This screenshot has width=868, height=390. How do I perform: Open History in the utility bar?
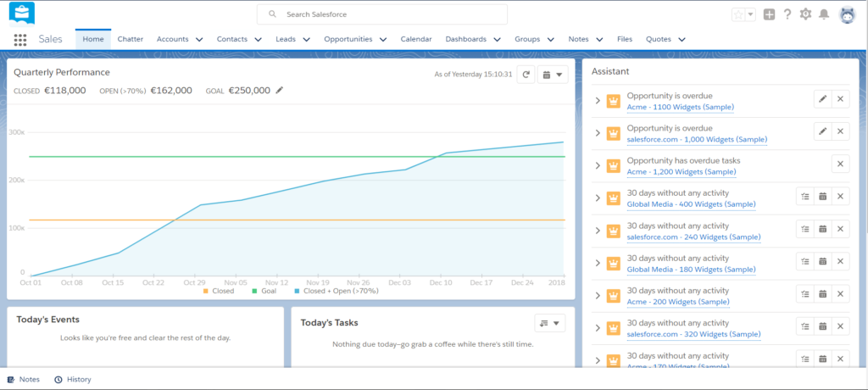pyautogui.click(x=73, y=380)
